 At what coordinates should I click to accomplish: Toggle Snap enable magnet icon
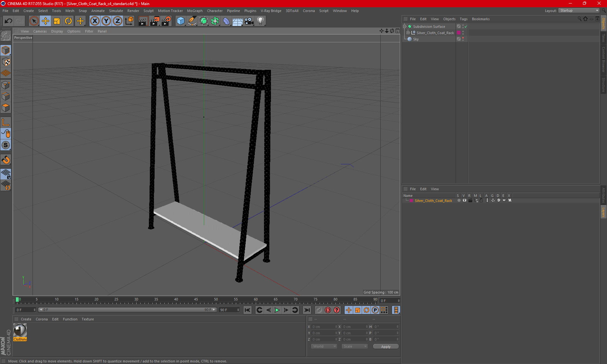click(x=6, y=160)
